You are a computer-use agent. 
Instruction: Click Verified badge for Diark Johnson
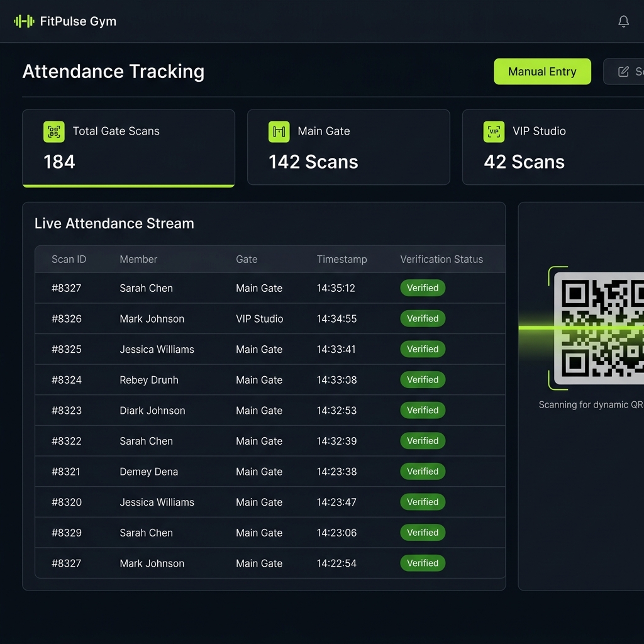pyautogui.click(x=423, y=410)
